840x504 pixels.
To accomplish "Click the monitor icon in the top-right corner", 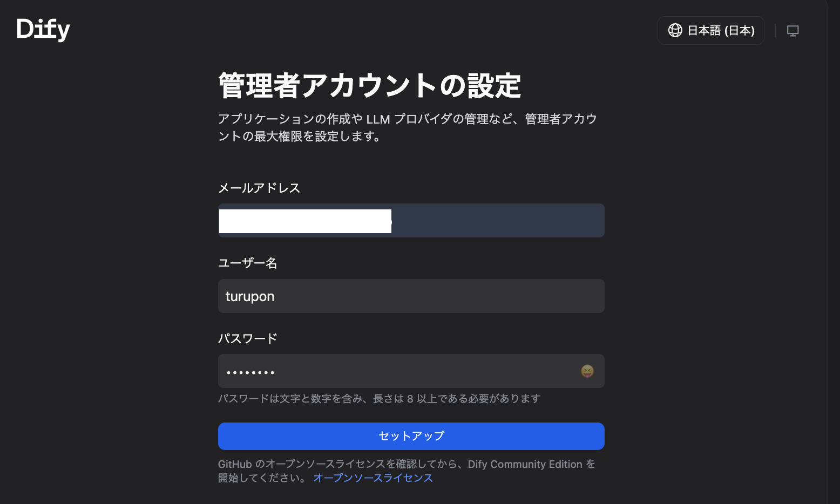I will (x=792, y=31).
